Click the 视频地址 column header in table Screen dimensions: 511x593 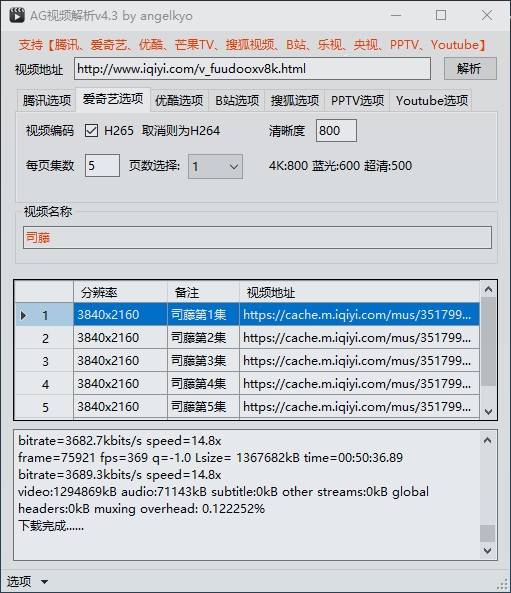(359, 292)
